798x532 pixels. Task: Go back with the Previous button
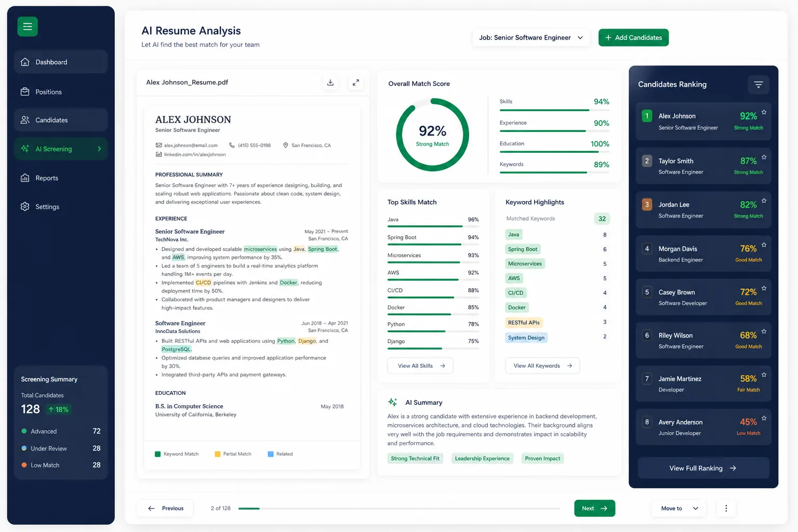tap(165, 509)
